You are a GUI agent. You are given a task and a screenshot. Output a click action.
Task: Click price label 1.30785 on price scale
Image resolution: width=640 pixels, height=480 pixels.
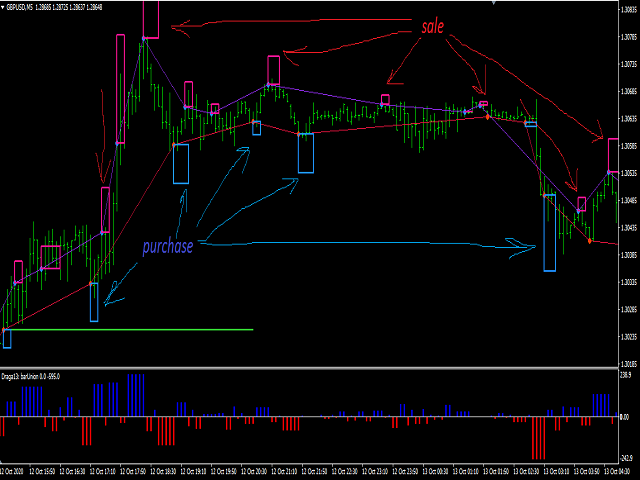coord(629,37)
